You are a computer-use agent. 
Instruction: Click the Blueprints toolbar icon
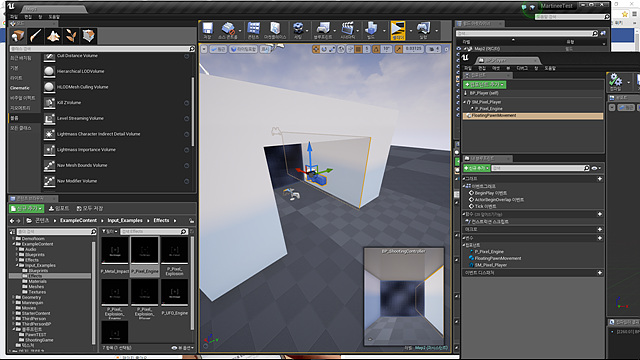click(x=323, y=29)
